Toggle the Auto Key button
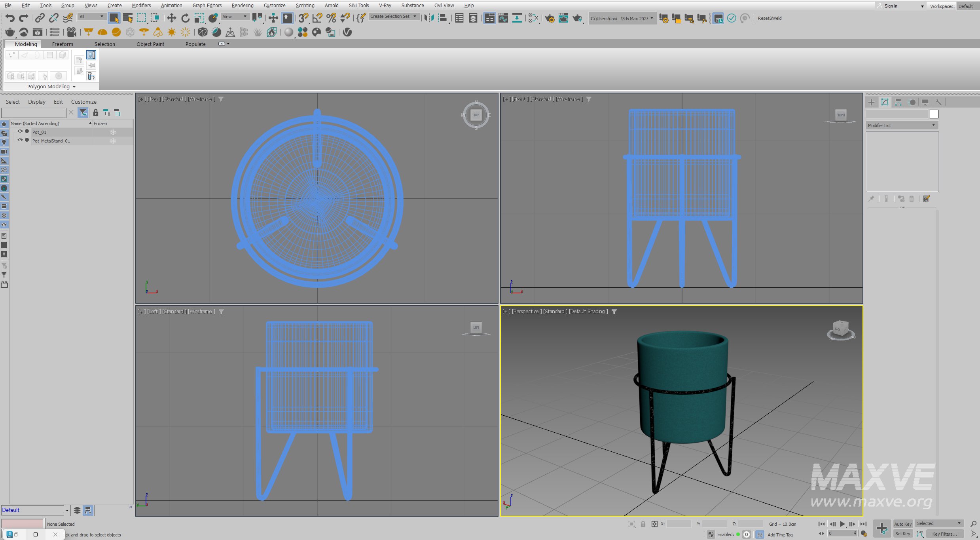 click(902, 524)
